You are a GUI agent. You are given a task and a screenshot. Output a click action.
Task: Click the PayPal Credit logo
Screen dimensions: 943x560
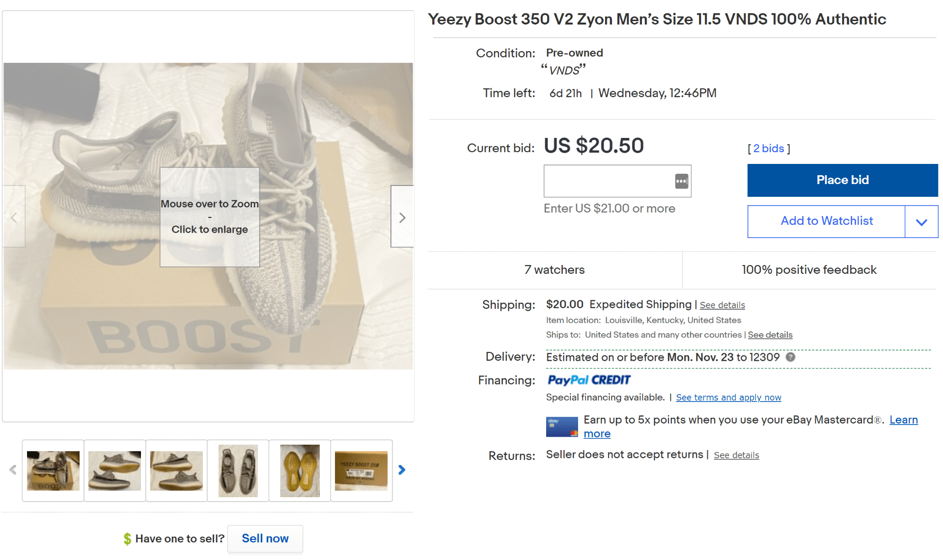[588, 380]
